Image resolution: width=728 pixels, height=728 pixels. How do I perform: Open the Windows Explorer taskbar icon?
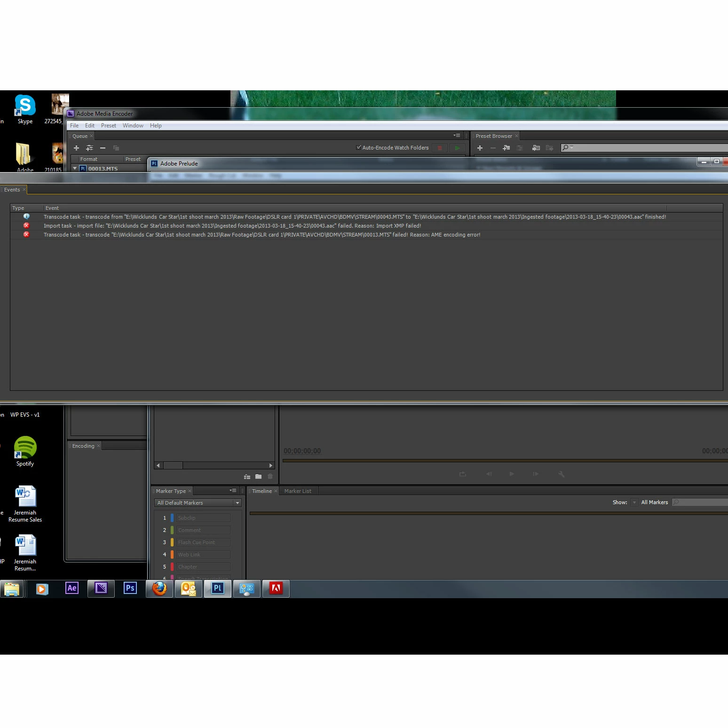point(12,589)
